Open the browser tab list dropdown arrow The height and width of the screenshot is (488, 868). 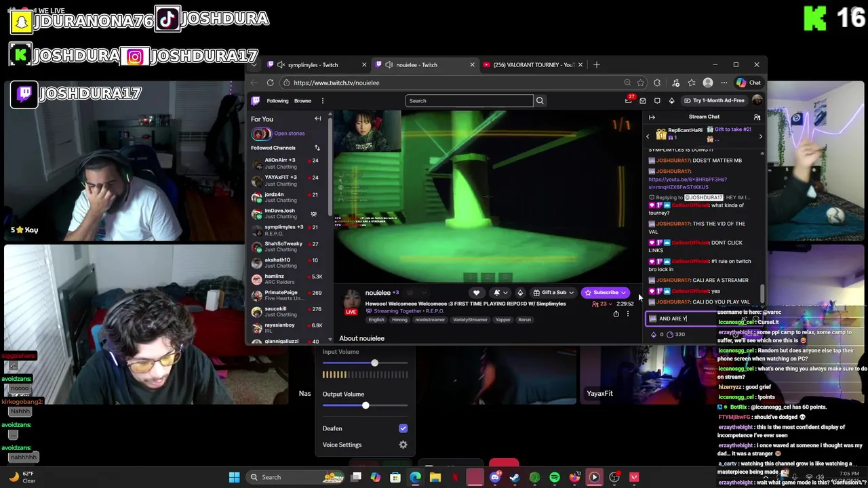tap(254, 65)
